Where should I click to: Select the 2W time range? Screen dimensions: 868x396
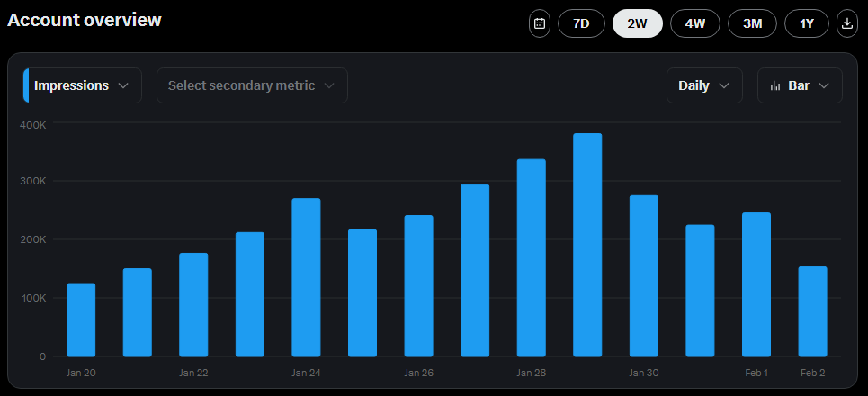pyautogui.click(x=637, y=23)
